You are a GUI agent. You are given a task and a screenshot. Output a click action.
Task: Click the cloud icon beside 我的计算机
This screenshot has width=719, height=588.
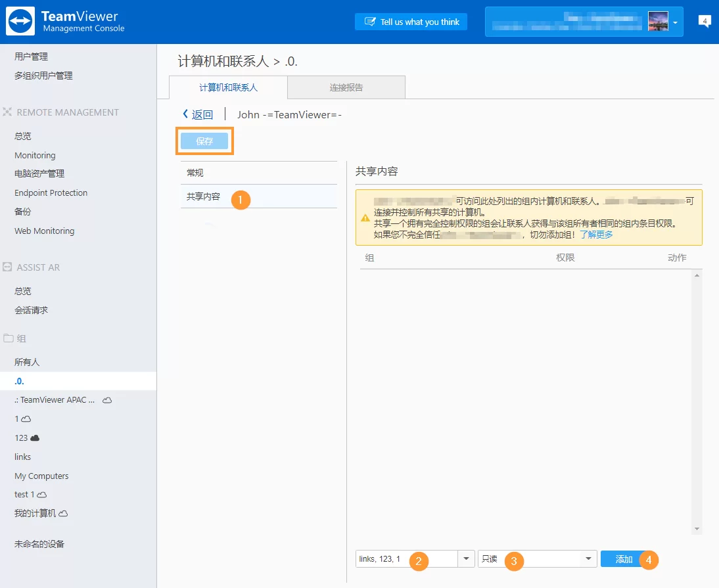64,513
